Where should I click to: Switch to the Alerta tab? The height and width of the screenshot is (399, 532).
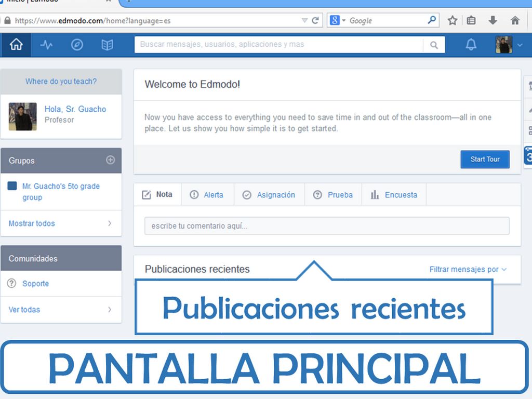coord(207,195)
